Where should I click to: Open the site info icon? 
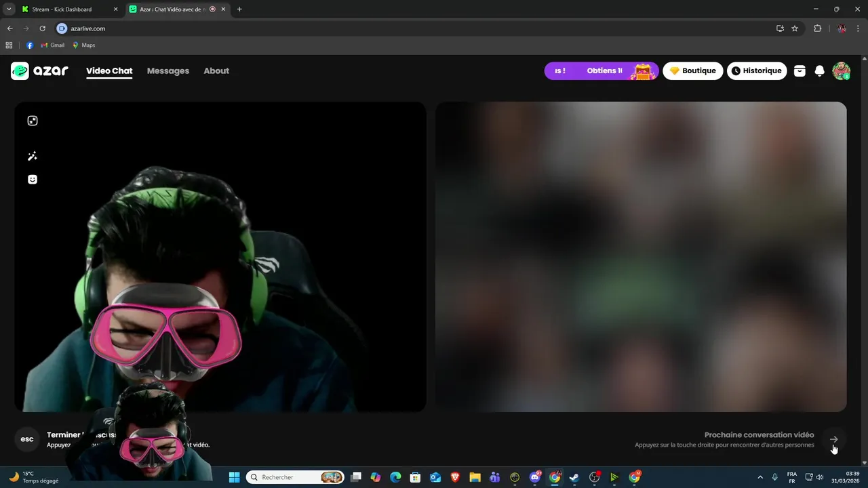tap(62, 28)
